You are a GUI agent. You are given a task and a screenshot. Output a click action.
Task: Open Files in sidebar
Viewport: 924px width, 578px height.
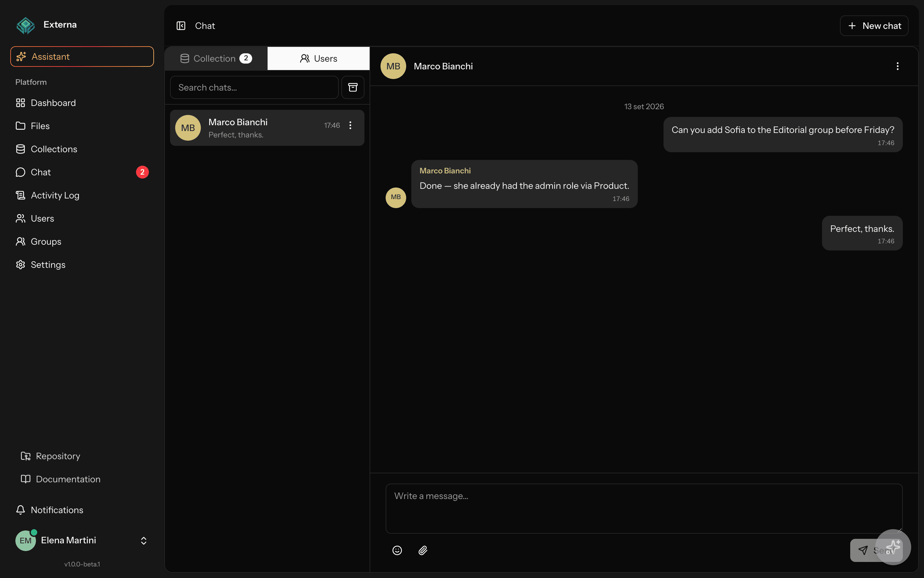(x=82, y=126)
